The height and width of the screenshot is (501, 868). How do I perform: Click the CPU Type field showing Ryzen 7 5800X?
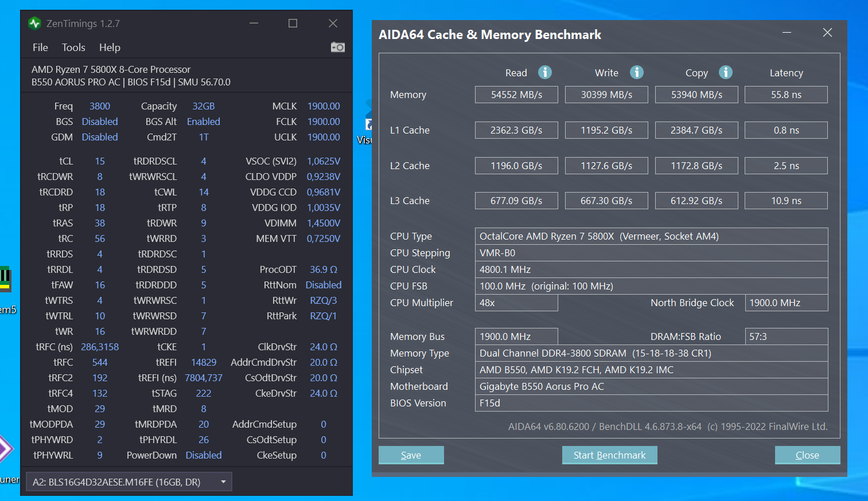[652, 236]
